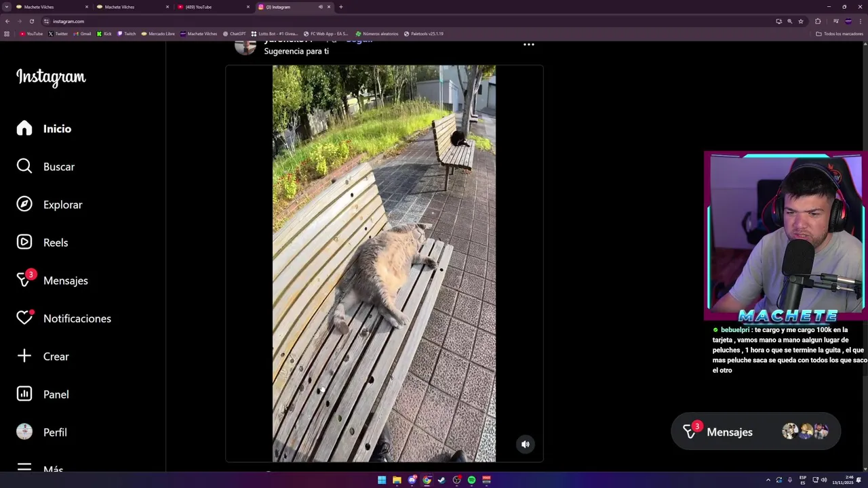Viewport: 868px width, 488px height.
Task: Close the YouTube tab
Action: (248, 7)
